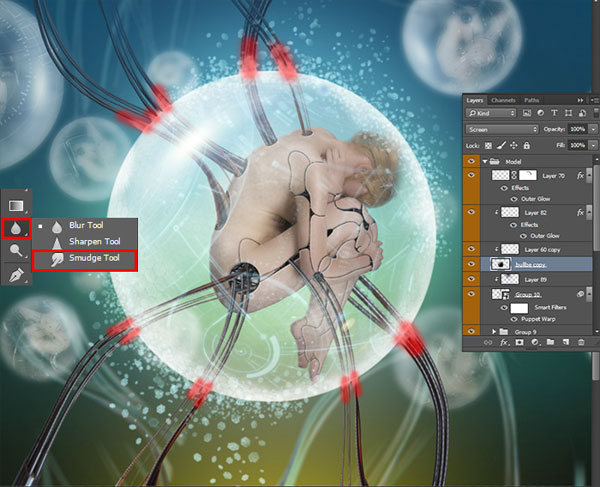The image size is (600, 487).
Task: Add a layer style via fx button
Action: pyautogui.click(x=504, y=342)
